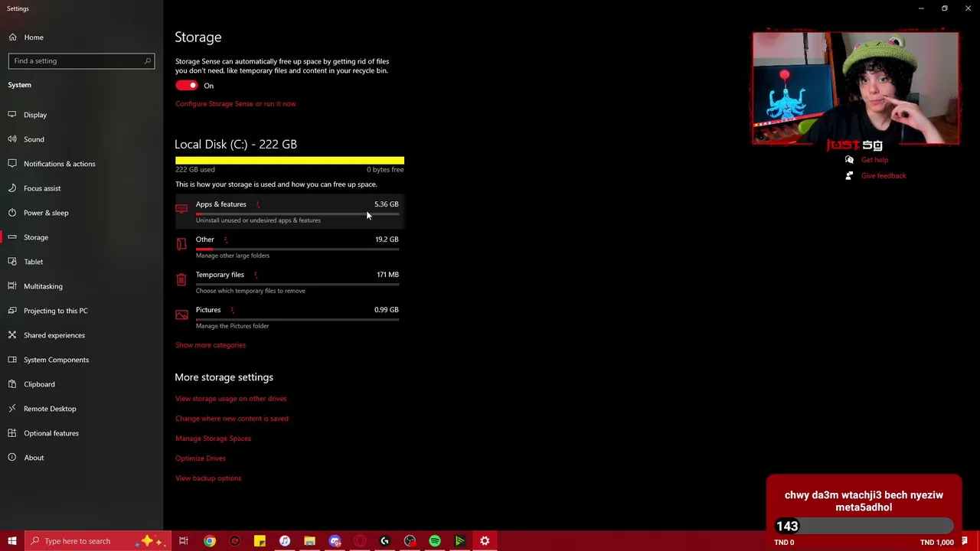Open About via the info icon
Viewport: 980px width, 551px height.
tap(12, 458)
